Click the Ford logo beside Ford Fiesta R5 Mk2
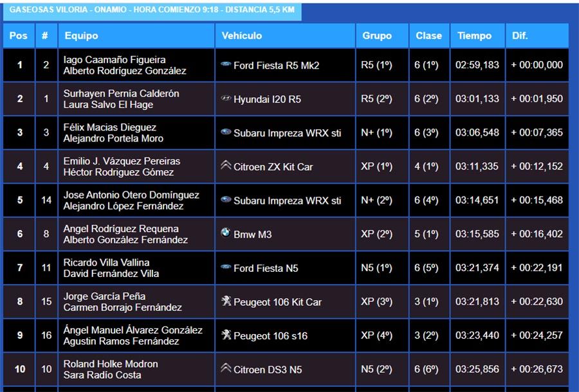The width and height of the screenshot is (579, 392). coord(226,64)
